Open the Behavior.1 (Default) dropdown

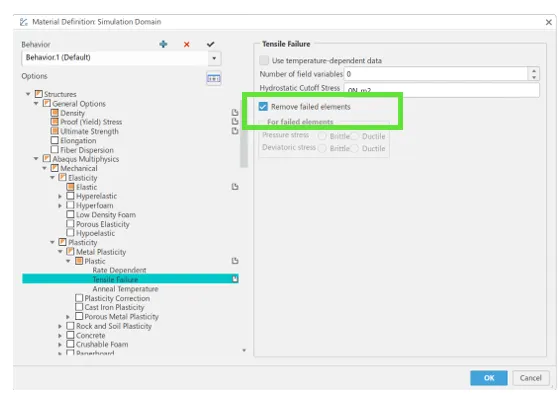tap(214, 58)
